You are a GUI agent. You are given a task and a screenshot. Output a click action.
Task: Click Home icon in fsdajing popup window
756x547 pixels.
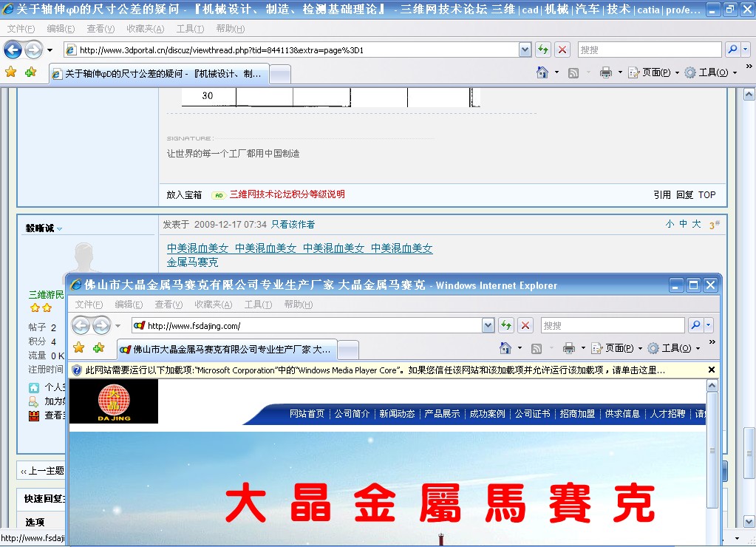click(505, 347)
